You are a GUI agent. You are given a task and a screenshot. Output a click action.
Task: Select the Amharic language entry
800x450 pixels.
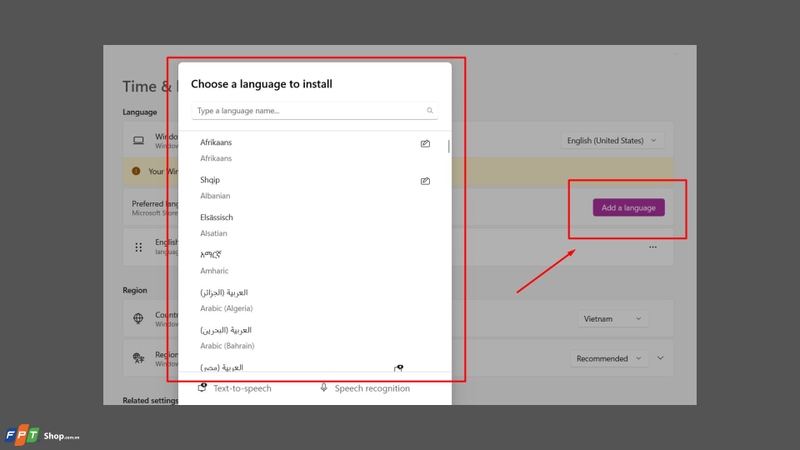(x=315, y=262)
